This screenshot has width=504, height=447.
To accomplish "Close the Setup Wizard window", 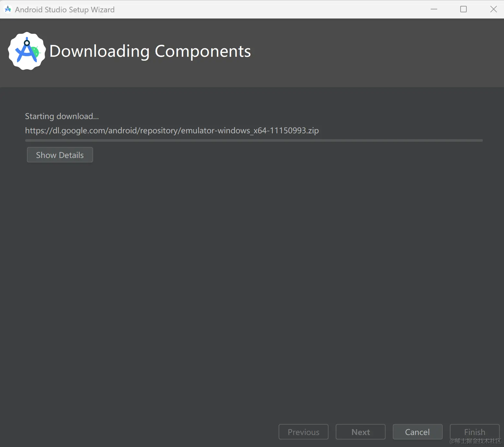I will 493,9.
